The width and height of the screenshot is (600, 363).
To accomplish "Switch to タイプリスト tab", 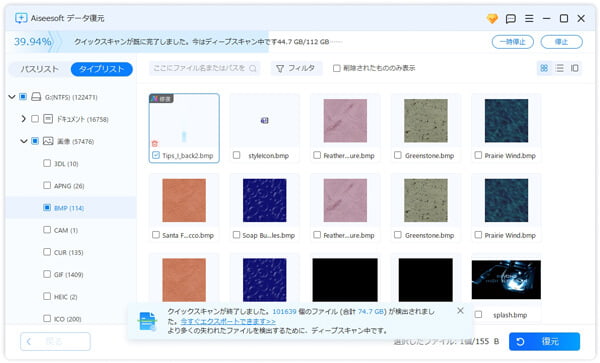I will tap(101, 69).
